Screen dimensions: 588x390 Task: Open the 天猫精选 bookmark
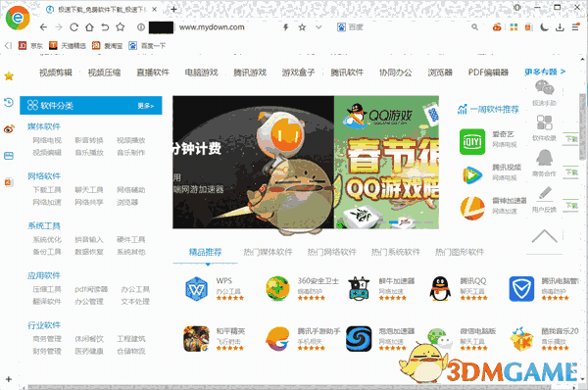[x=68, y=46]
